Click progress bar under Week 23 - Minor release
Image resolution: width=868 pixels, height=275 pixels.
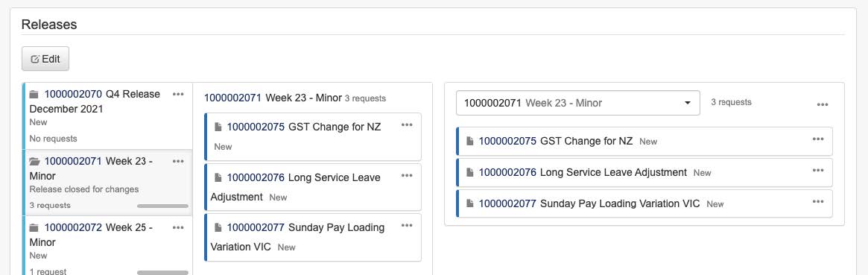(x=162, y=206)
